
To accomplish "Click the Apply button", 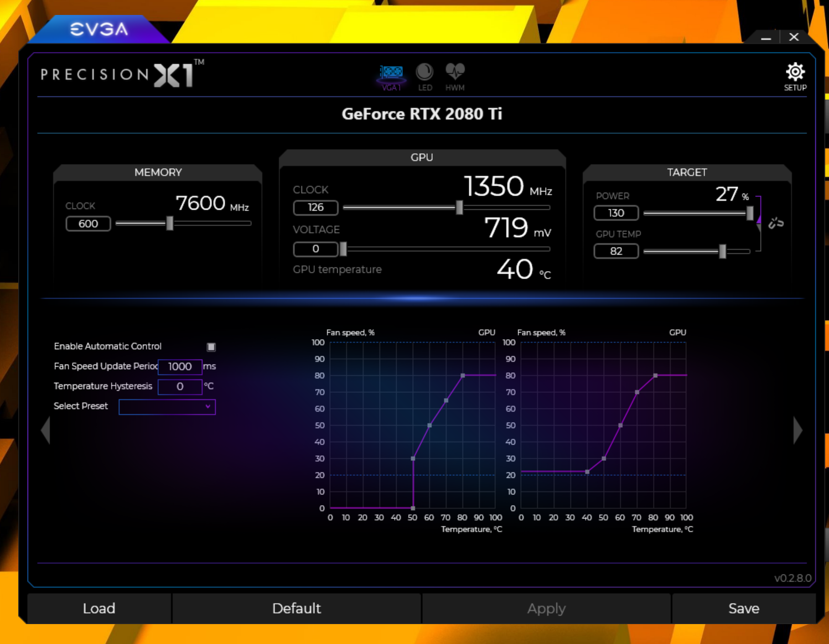I will tap(546, 609).
